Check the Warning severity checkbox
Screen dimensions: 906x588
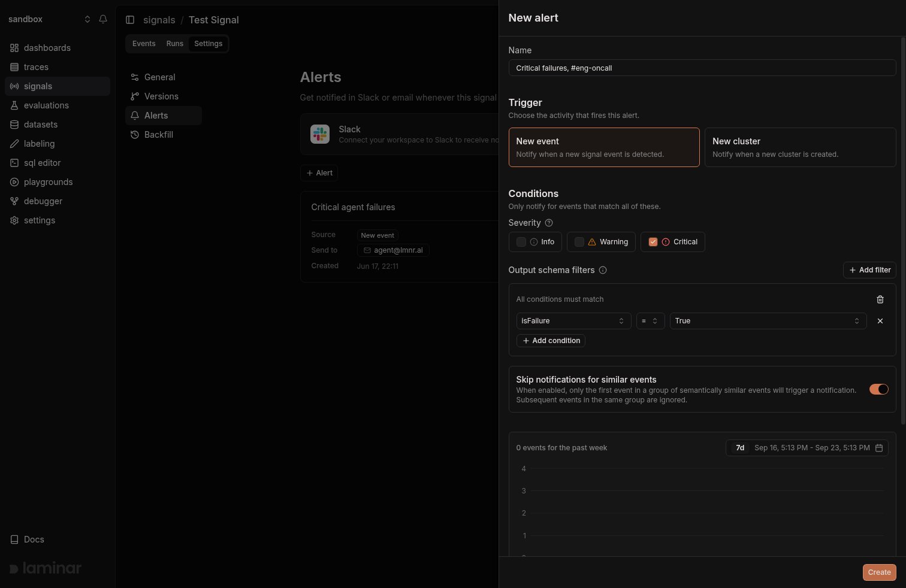(x=579, y=242)
